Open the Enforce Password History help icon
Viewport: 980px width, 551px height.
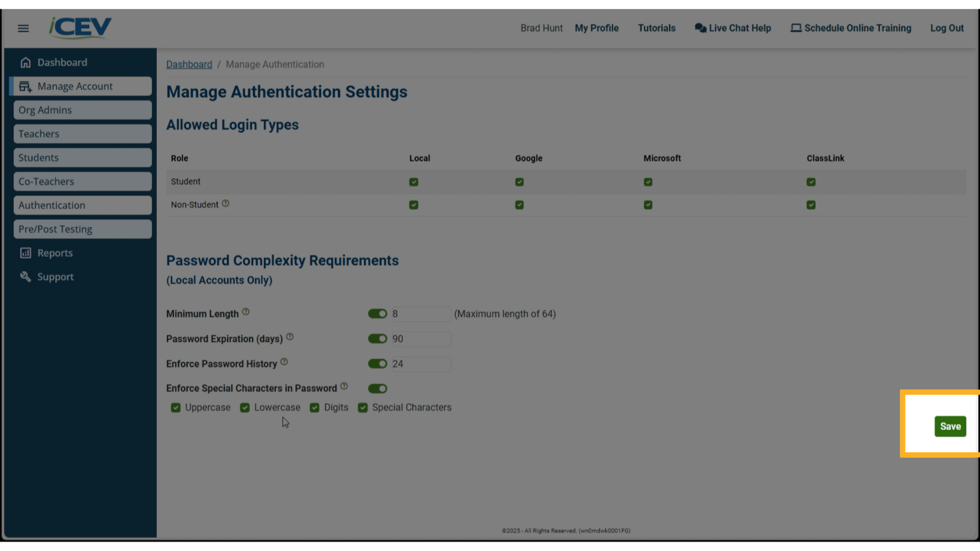(x=284, y=362)
